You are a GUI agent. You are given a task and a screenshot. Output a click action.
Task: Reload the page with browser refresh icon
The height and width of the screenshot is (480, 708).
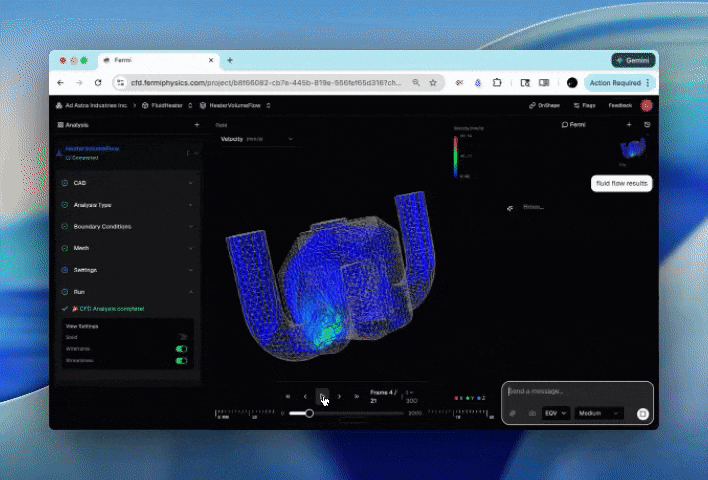[98, 83]
